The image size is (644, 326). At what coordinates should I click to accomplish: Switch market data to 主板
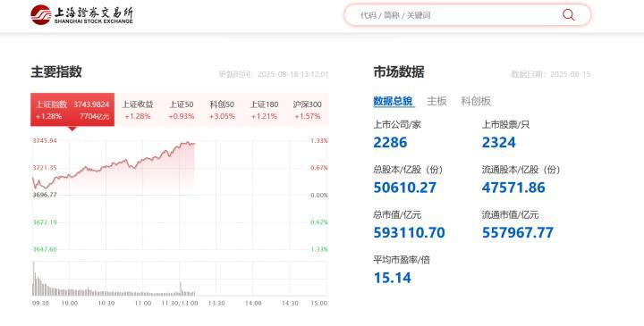436,101
